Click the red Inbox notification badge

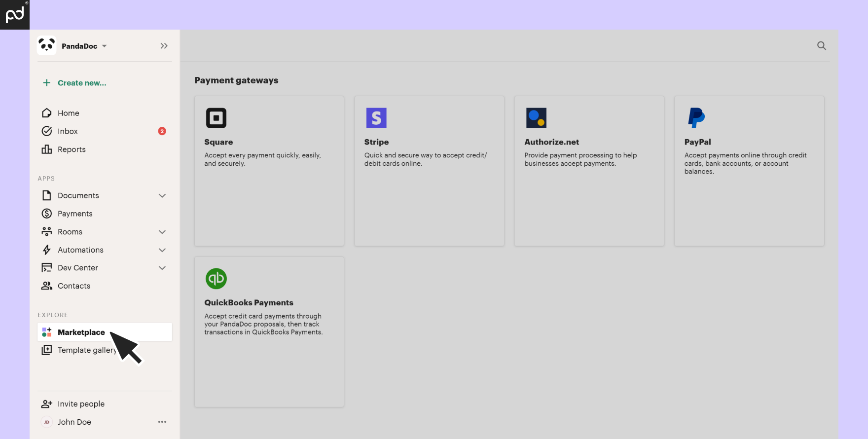pyautogui.click(x=162, y=131)
